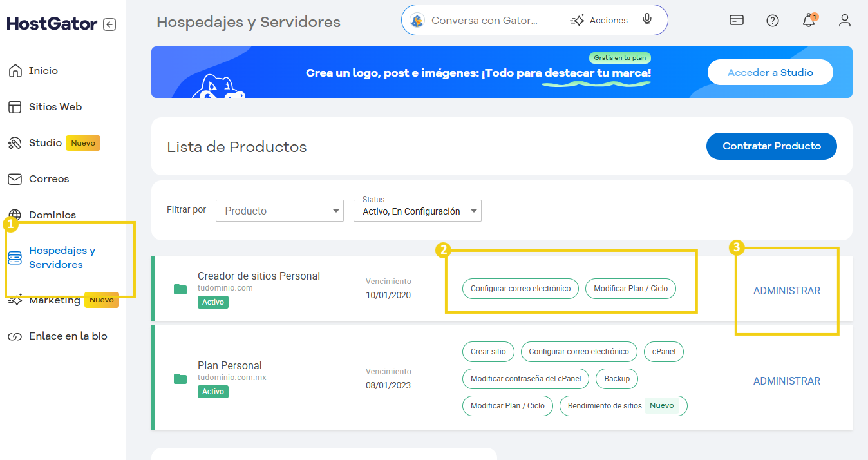Click Configurar correo electrónico for Plan Personal
Screen dimensions: 868x460
579,352
